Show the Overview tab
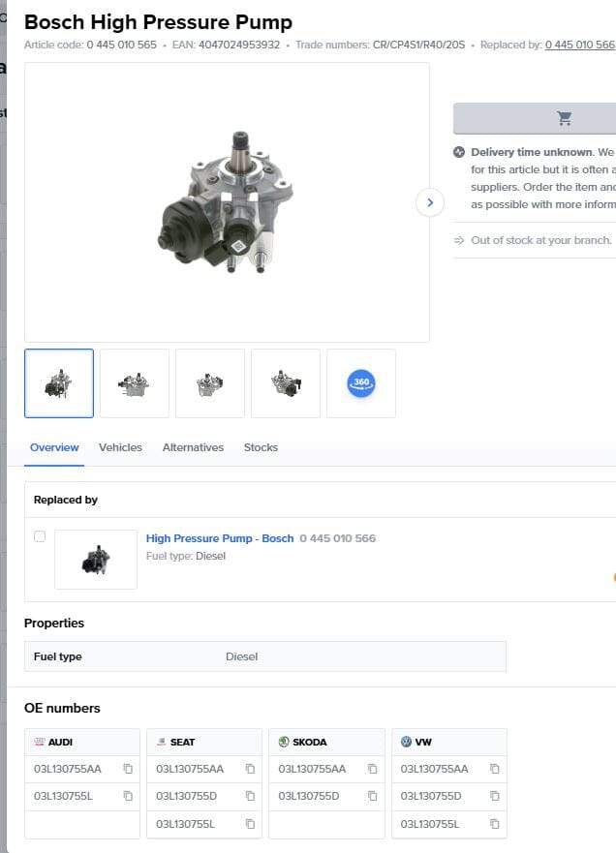The width and height of the screenshot is (616, 853). tap(54, 447)
